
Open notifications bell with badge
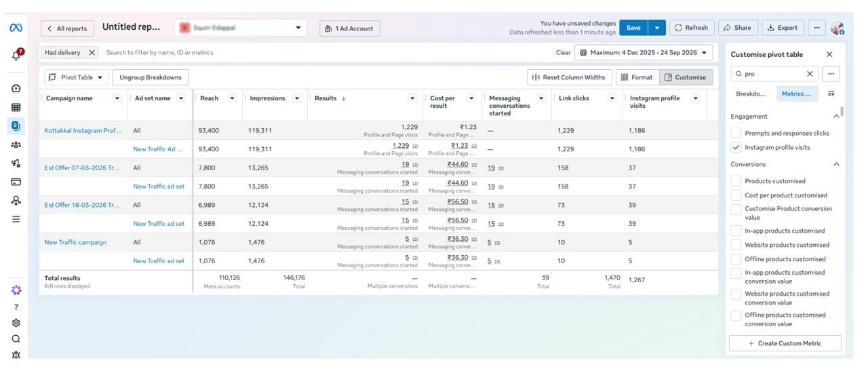click(16, 55)
